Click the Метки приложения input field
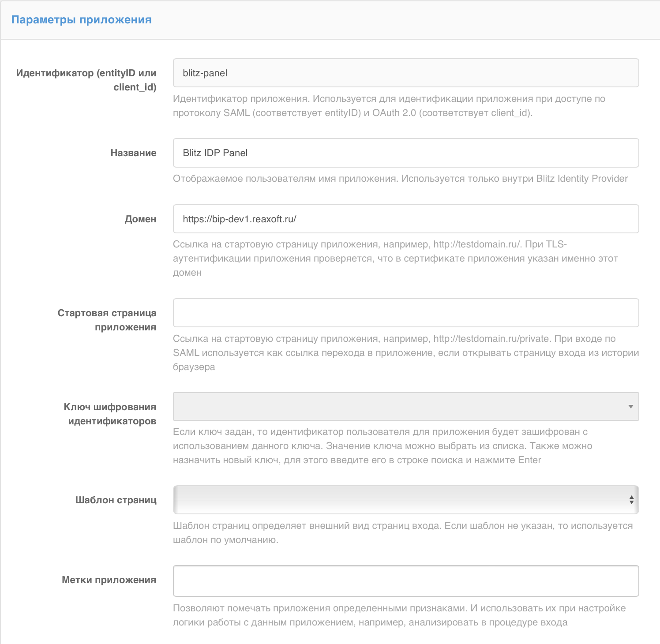The image size is (660, 644). click(406, 580)
